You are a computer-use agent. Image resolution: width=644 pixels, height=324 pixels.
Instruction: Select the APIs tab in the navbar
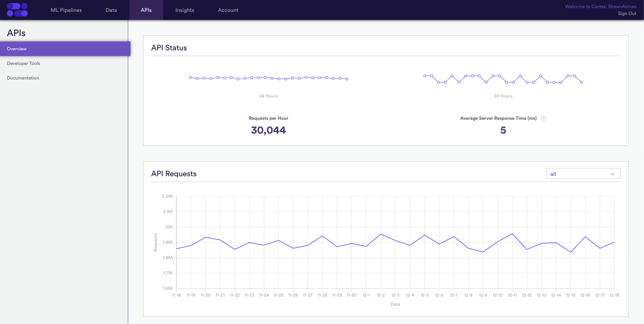(x=146, y=10)
